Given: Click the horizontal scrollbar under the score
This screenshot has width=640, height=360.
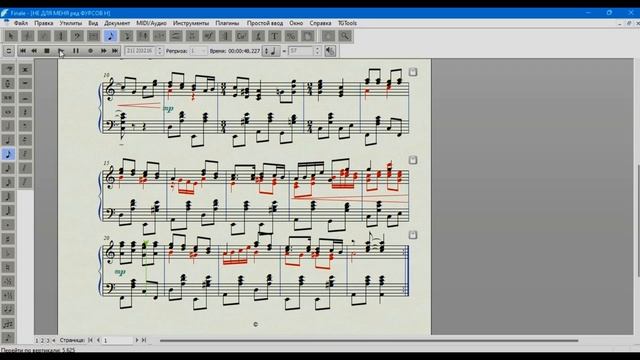Looking at the screenshot, I should pos(369,340).
